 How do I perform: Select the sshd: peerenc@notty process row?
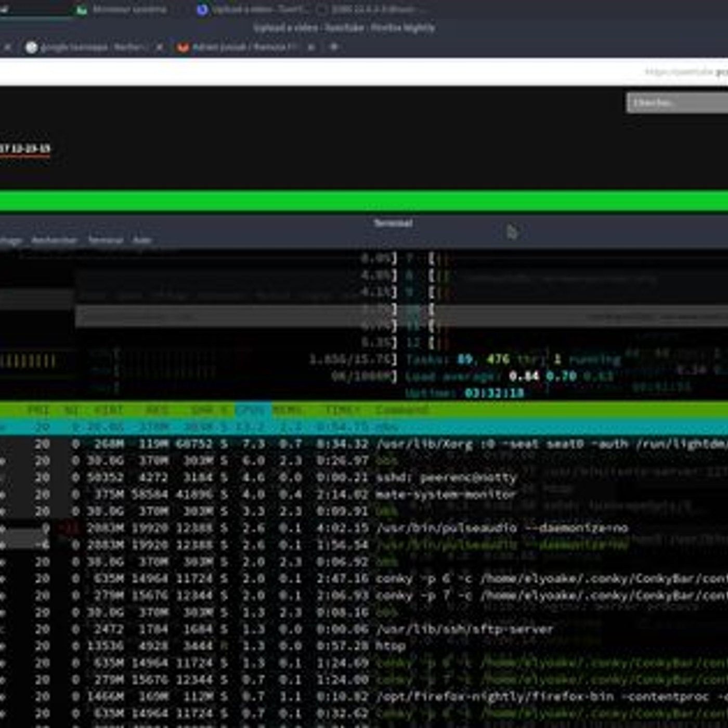tap(364, 477)
